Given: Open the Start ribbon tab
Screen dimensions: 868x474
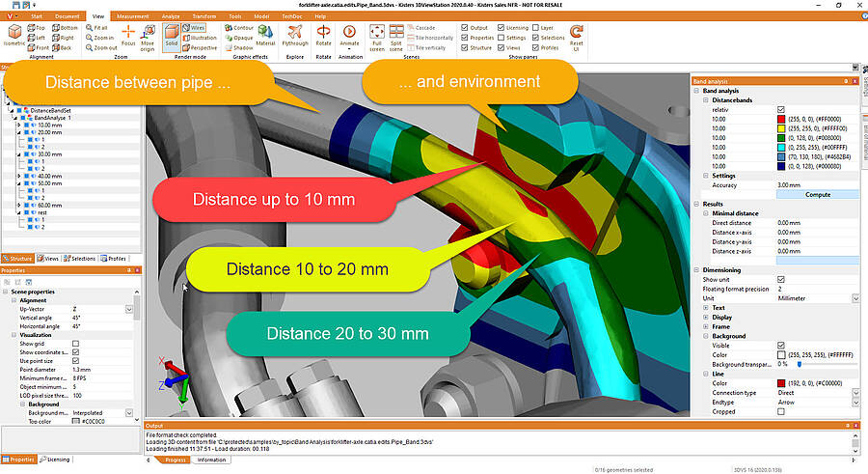Looking at the screenshot, I should (x=37, y=16).
